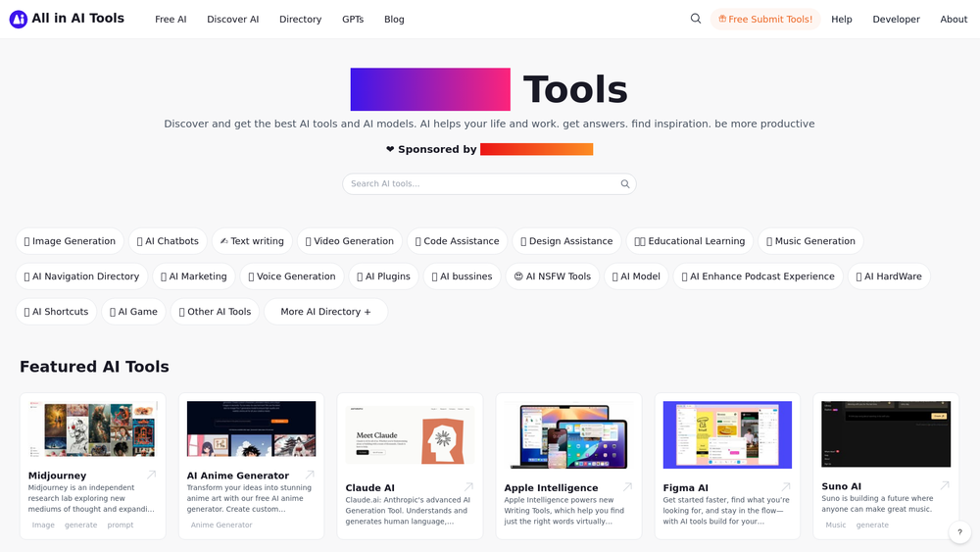Open Claude AI thumbnail image

[x=410, y=435]
